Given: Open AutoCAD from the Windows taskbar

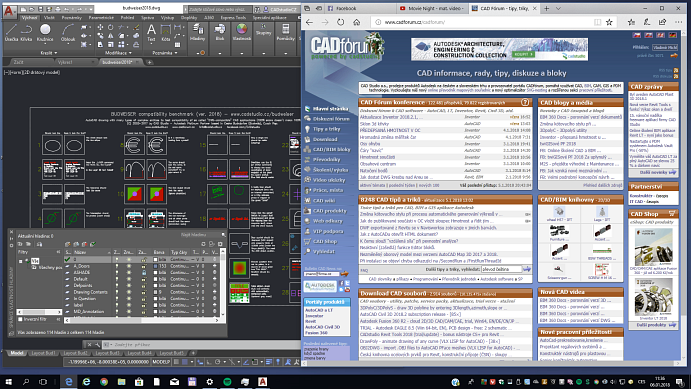Looking at the screenshot, I should (263, 382).
